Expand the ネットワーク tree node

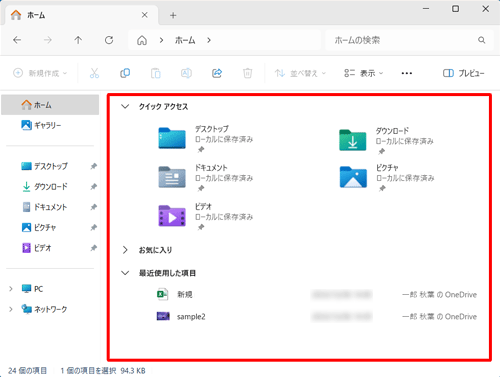point(11,309)
